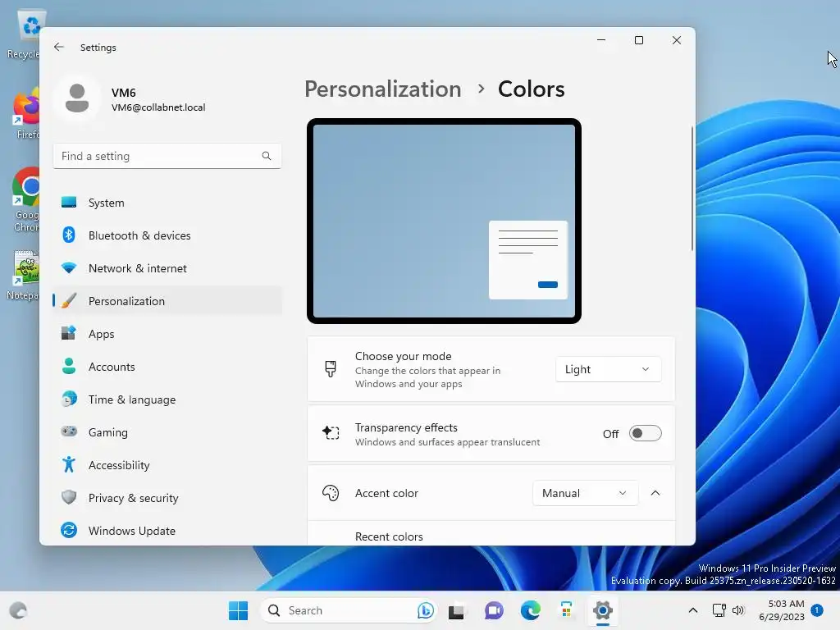This screenshot has width=840, height=630.
Task: Click the System monitor icon in sidebar
Action: point(69,202)
